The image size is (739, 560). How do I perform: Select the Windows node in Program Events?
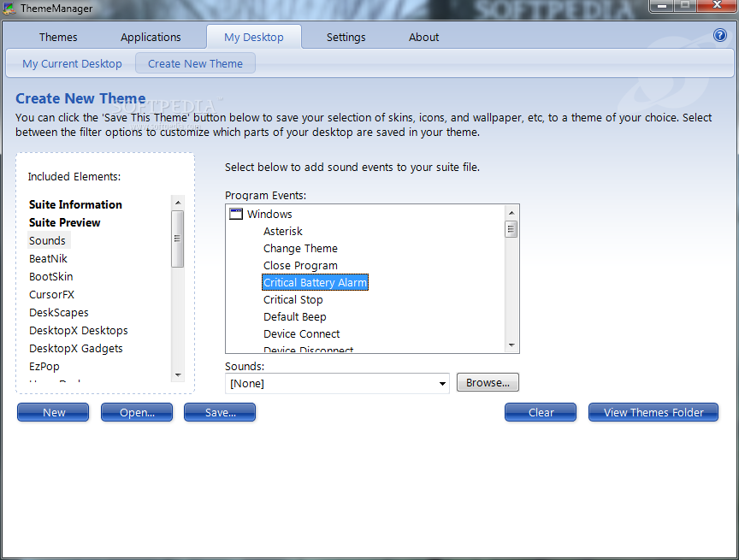[269, 214]
